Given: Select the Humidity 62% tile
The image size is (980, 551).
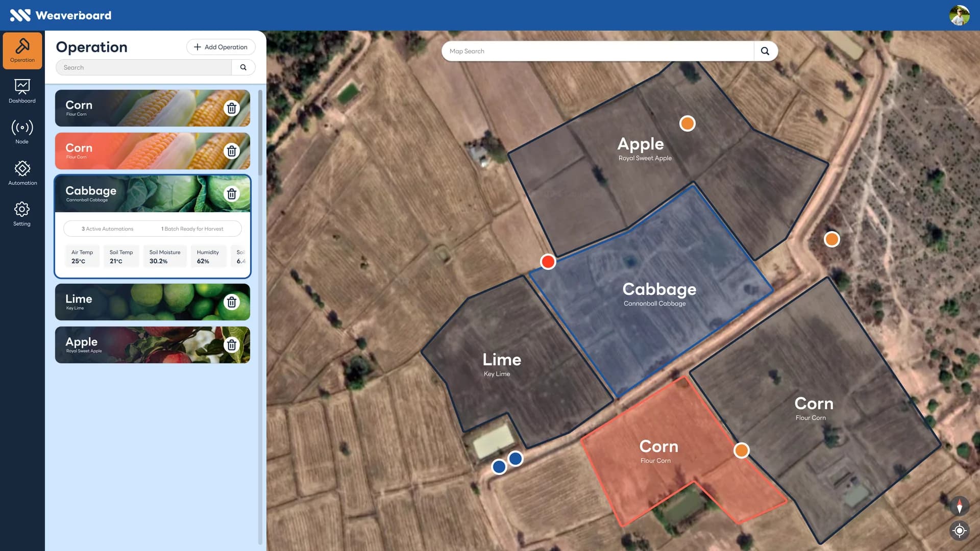Looking at the screenshot, I should [208, 257].
